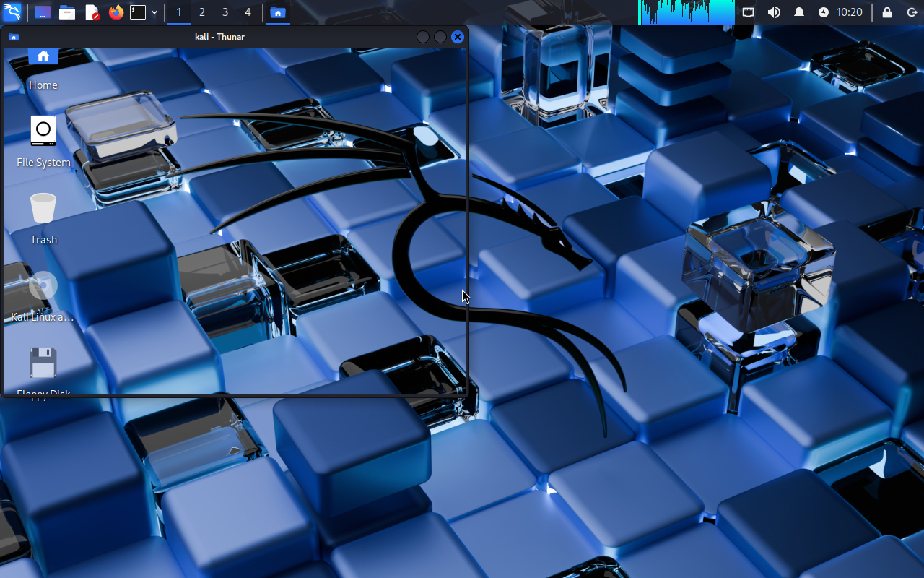924x578 pixels.
Task: Click the log out icon
Action: [x=912, y=12]
